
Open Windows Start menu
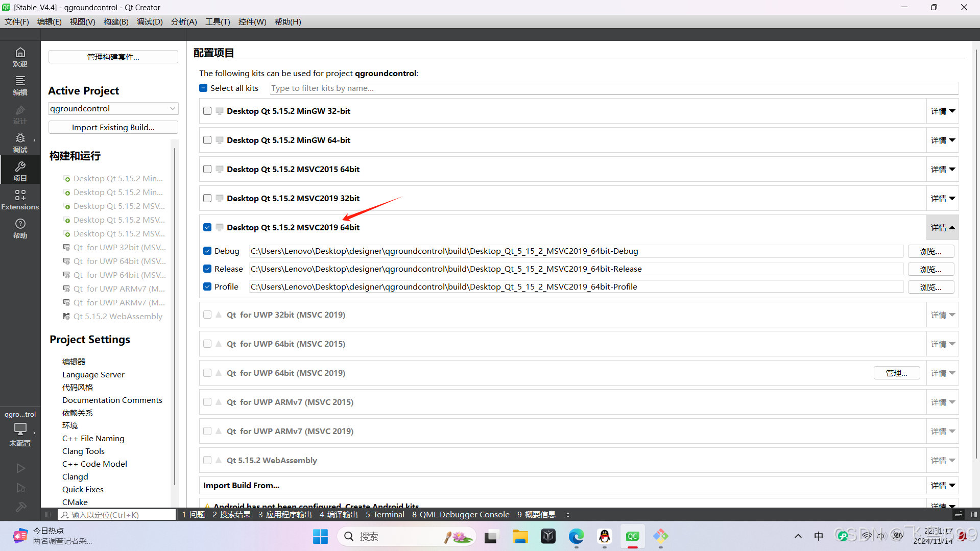click(x=320, y=536)
